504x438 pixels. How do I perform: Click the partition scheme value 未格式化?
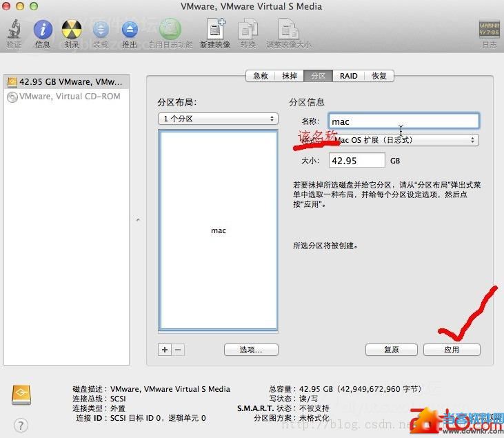[x=314, y=418]
